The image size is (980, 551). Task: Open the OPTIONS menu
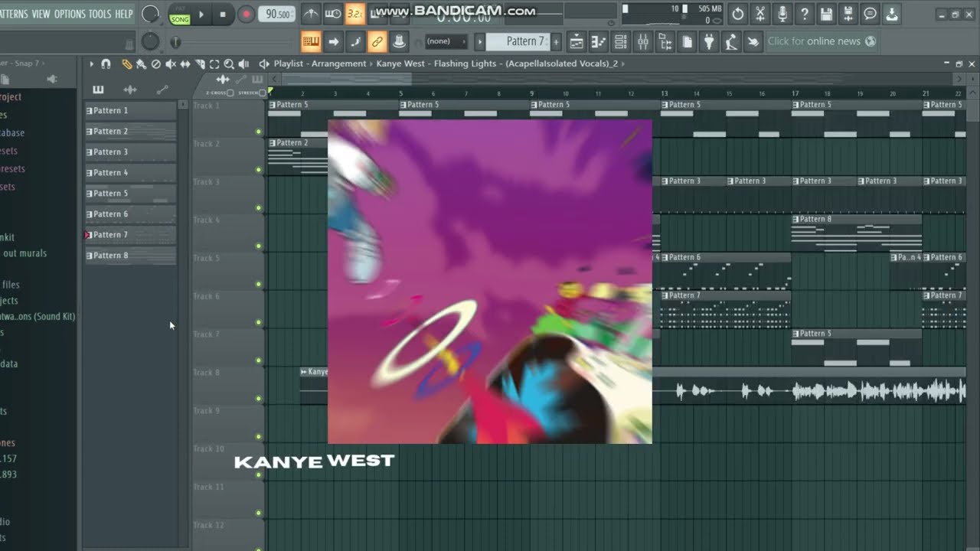tap(70, 14)
